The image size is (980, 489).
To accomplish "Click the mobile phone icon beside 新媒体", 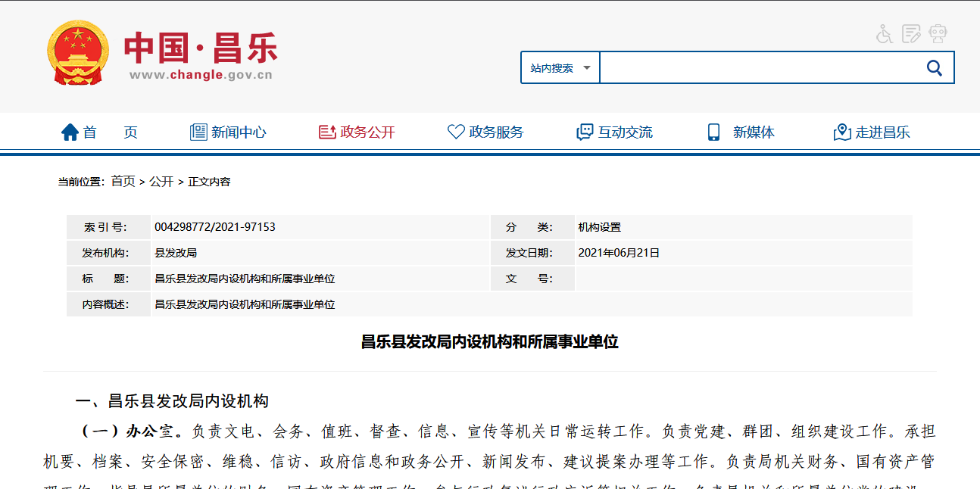I will 713,131.
